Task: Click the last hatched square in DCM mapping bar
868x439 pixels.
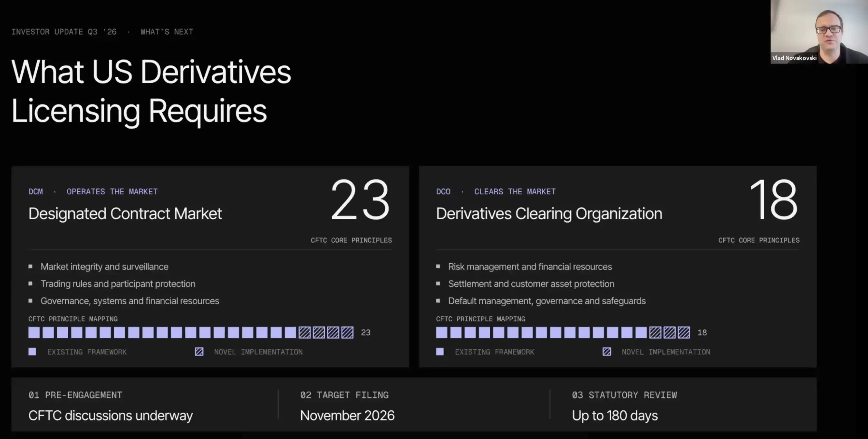Action: 347,332
